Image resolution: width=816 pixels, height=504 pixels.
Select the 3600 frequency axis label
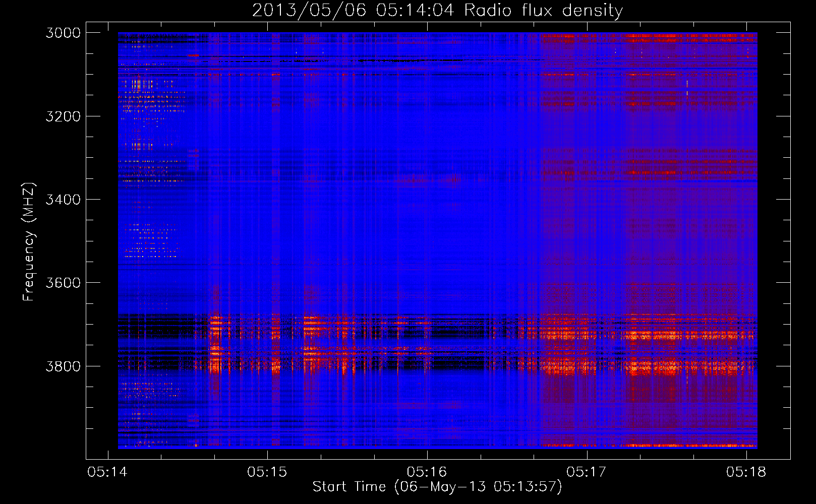pyautogui.click(x=63, y=283)
